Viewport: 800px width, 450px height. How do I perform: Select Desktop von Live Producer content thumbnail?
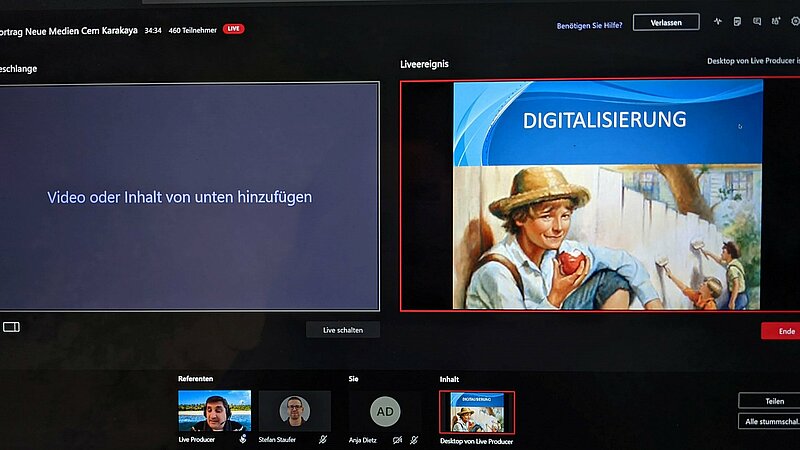tap(477, 412)
